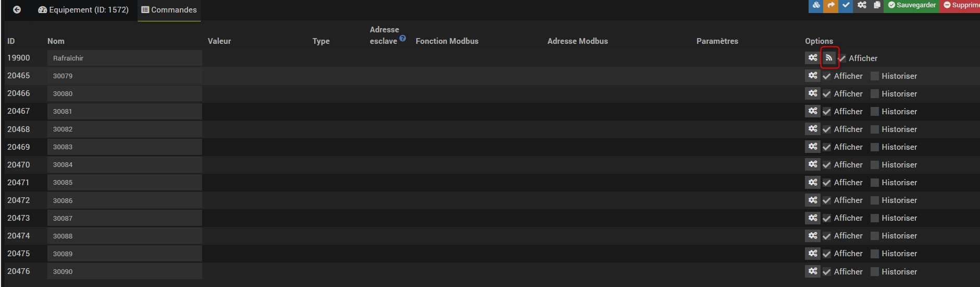
Task: Click the name field containing 30083
Action: click(x=125, y=147)
